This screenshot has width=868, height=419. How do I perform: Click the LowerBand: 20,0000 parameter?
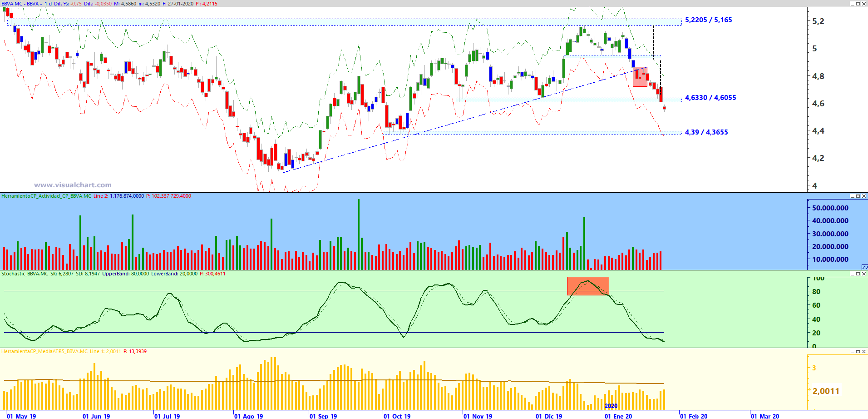pyautogui.click(x=174, y=274)
